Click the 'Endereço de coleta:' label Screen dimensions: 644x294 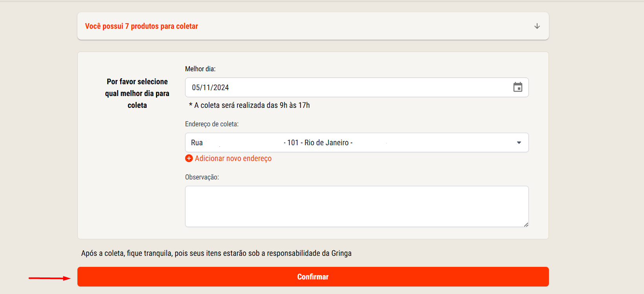pyautogui.click(x=212, y=124)
